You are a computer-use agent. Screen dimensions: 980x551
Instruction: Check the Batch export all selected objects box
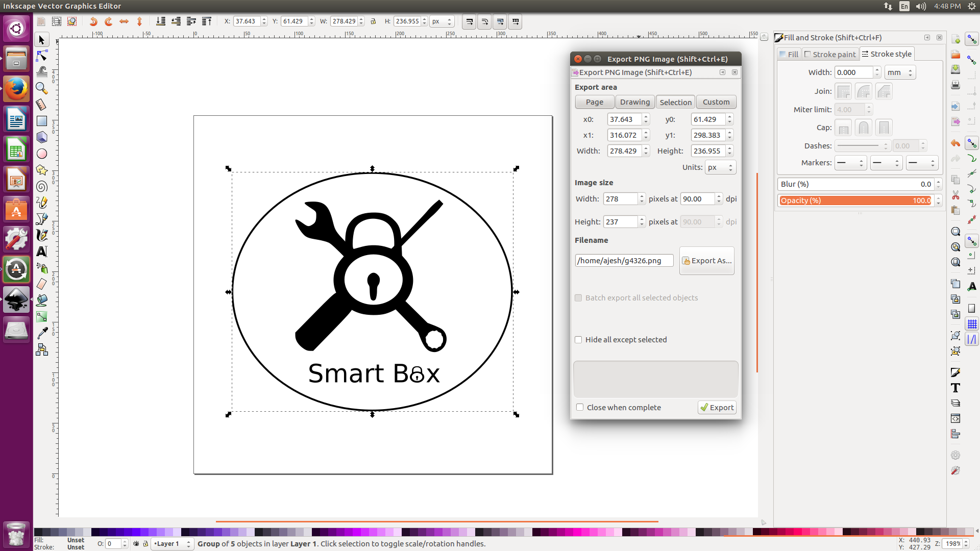578,298
